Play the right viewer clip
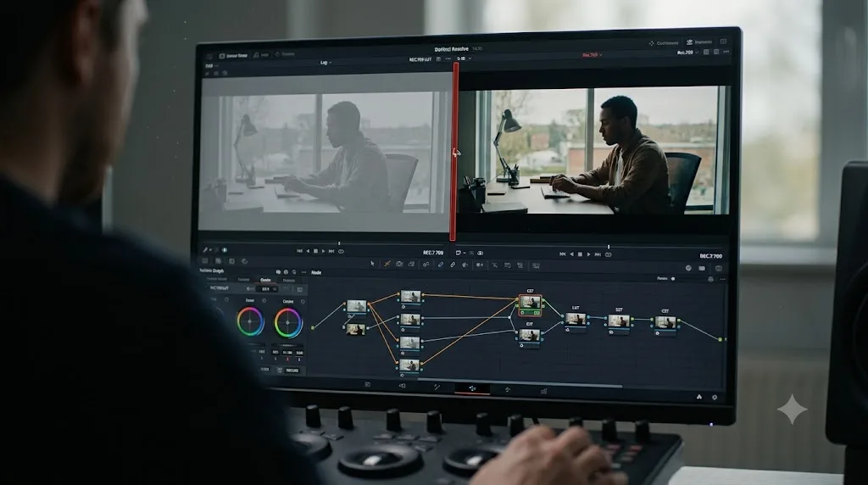The image size is (868, 485). point(588,254)
